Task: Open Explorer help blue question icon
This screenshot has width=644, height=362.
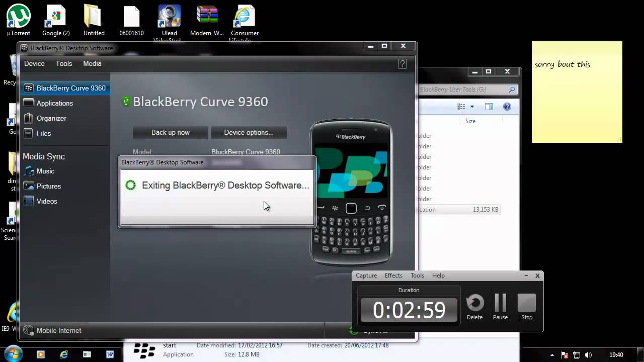Action: (x=507, y=107)
